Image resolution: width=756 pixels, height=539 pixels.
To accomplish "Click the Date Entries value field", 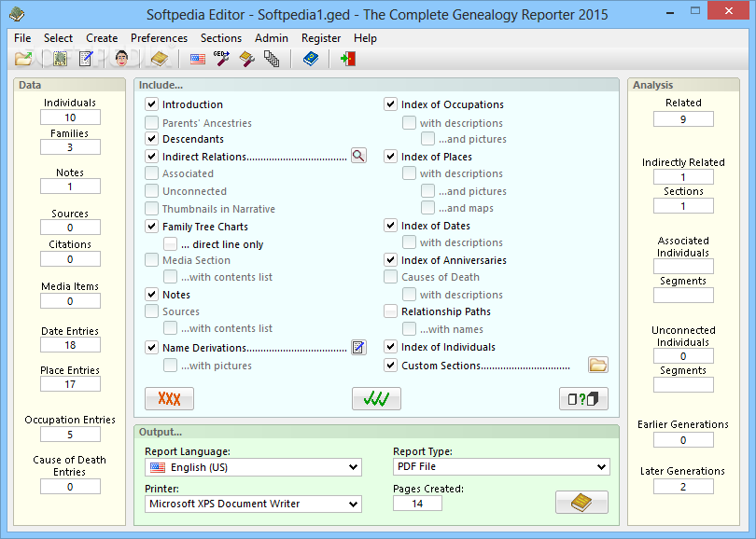I will 70,345.
